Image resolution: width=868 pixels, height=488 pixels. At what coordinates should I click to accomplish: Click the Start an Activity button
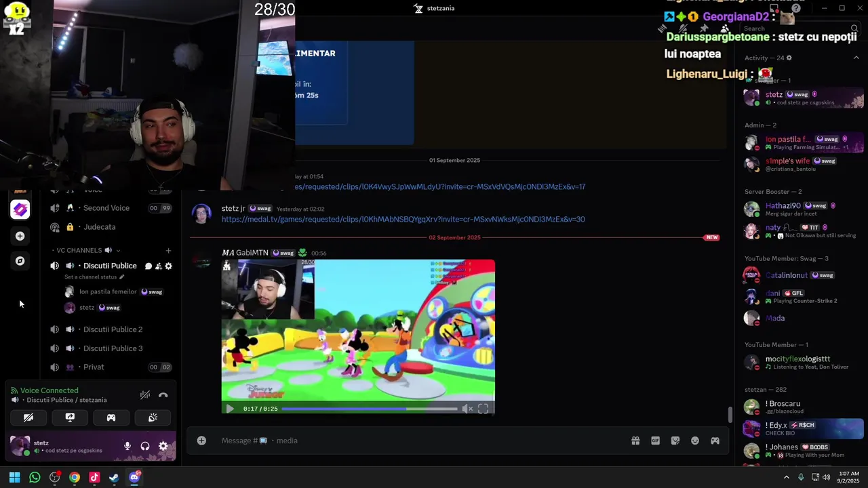click(x=111, y=418)
